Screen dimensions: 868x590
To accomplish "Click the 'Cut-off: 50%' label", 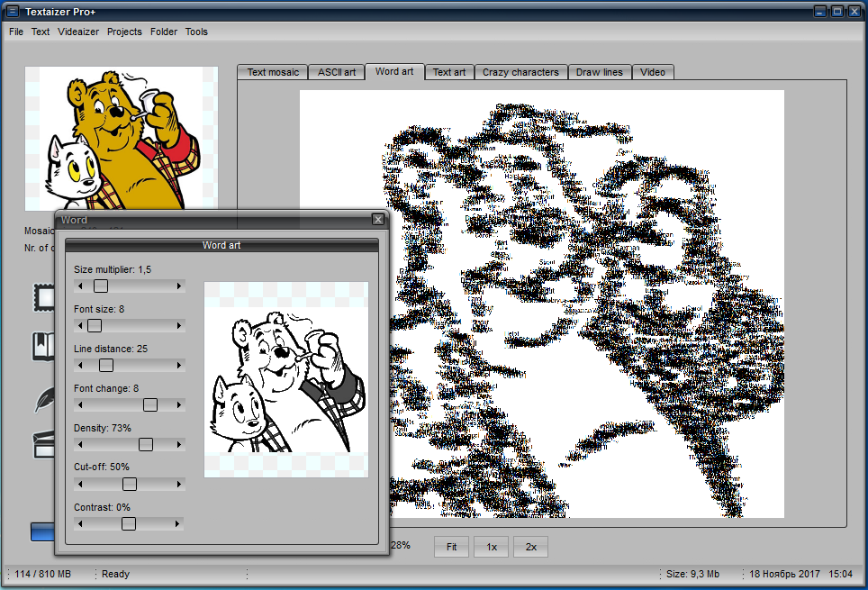I will [102, 467].
